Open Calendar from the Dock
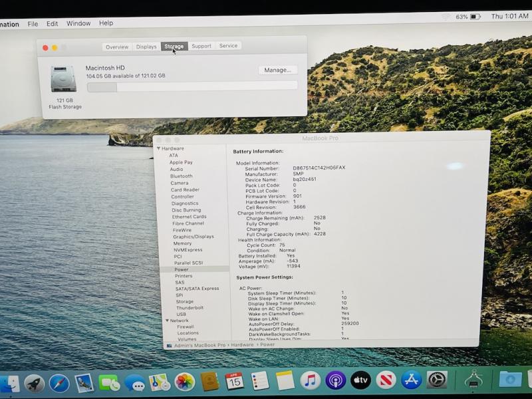The image size is (532, 399). 235,381
